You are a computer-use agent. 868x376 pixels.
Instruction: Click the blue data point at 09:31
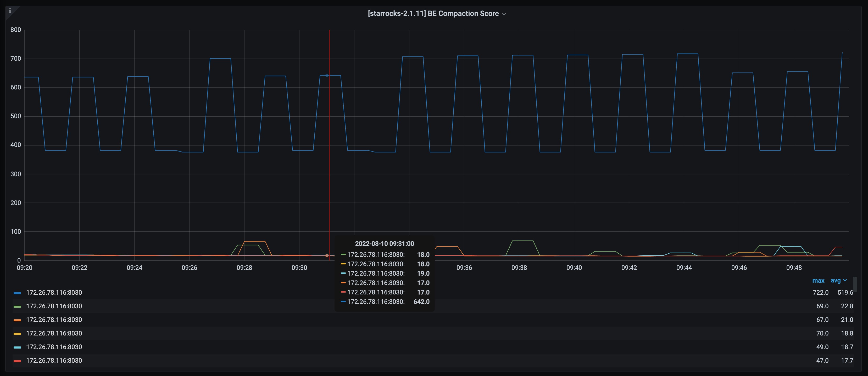[327, 75]
